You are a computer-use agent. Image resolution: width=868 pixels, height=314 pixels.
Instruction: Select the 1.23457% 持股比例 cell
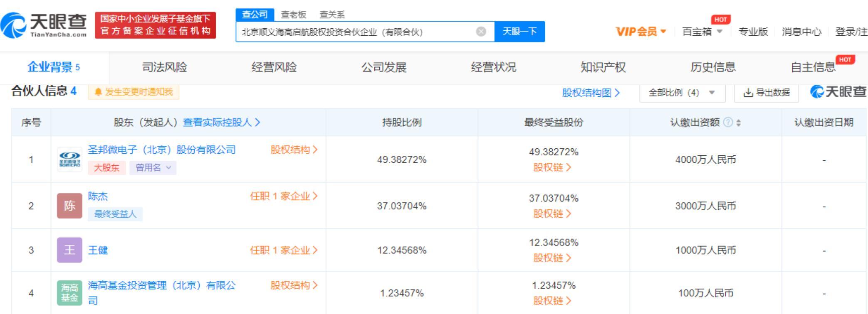click(402, 293)
